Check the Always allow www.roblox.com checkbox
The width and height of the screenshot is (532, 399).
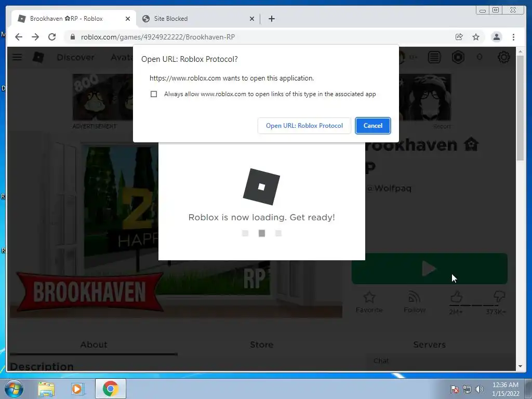coord(154,94)
